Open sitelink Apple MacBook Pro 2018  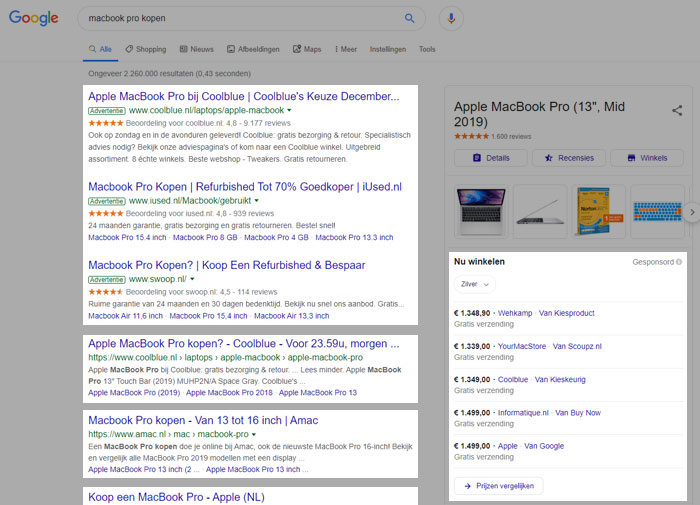[229, 393]
